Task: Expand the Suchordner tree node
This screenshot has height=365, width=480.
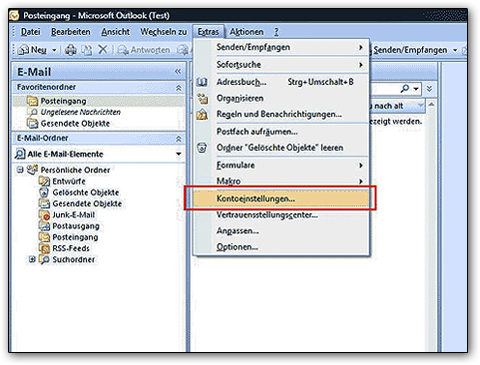Action: (32, 259)
